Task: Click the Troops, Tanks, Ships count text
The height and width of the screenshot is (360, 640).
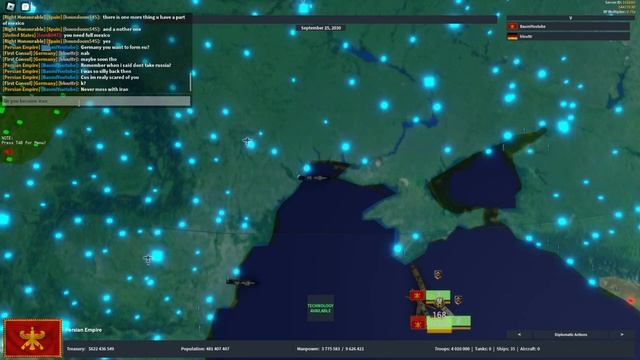Action: pos(487,349)
